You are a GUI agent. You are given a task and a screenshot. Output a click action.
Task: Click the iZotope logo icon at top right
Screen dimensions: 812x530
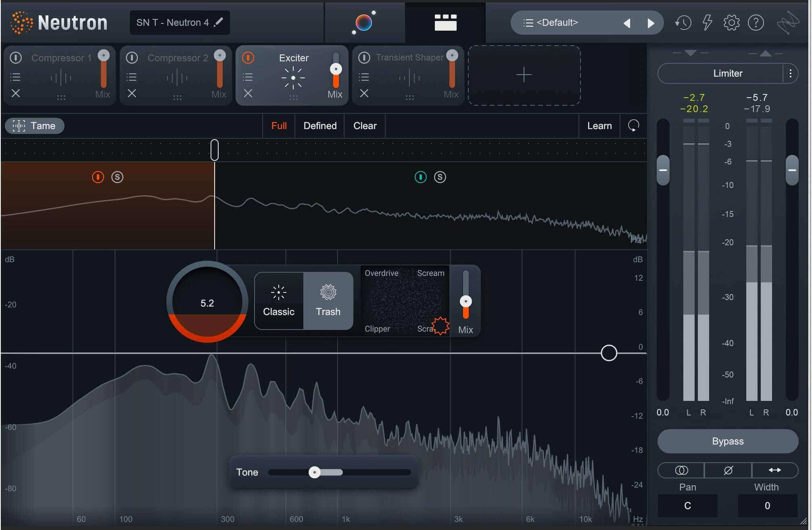click(788, 23)
